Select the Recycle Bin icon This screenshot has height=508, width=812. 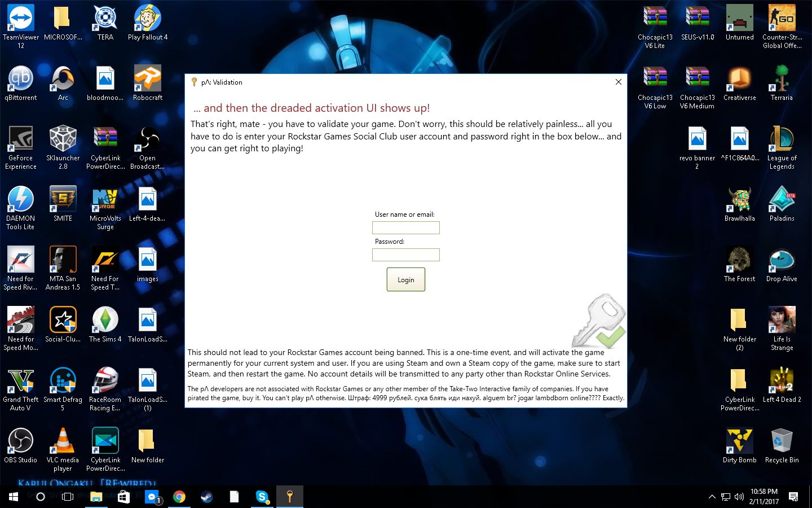click(x=782, y=446)
